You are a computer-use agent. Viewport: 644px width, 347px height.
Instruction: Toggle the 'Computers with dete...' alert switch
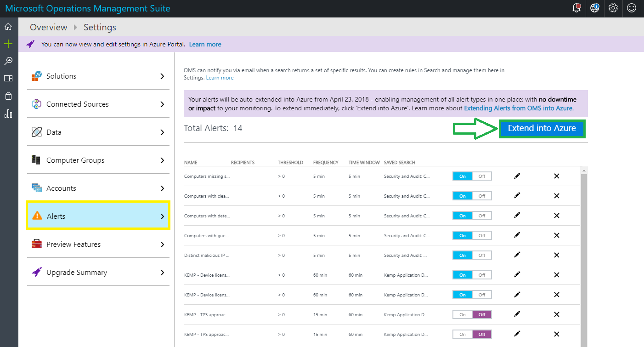pos(472,216)
